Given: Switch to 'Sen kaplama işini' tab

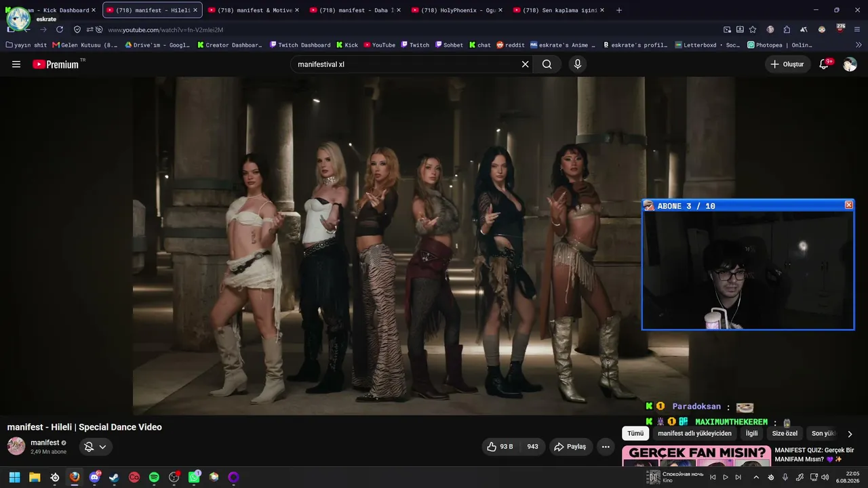Looking at the screenshot, I should [559, 10].
